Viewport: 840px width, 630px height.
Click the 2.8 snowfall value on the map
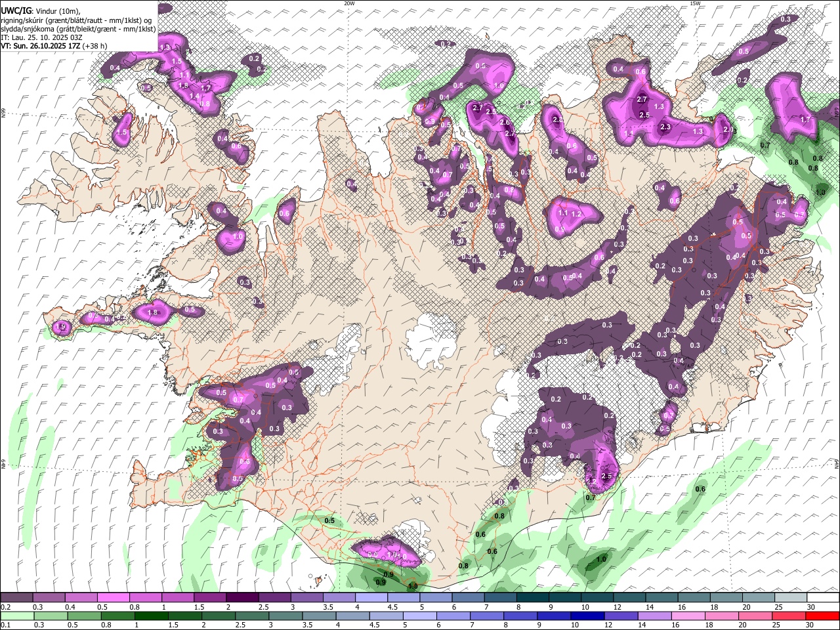pos(556,120)
